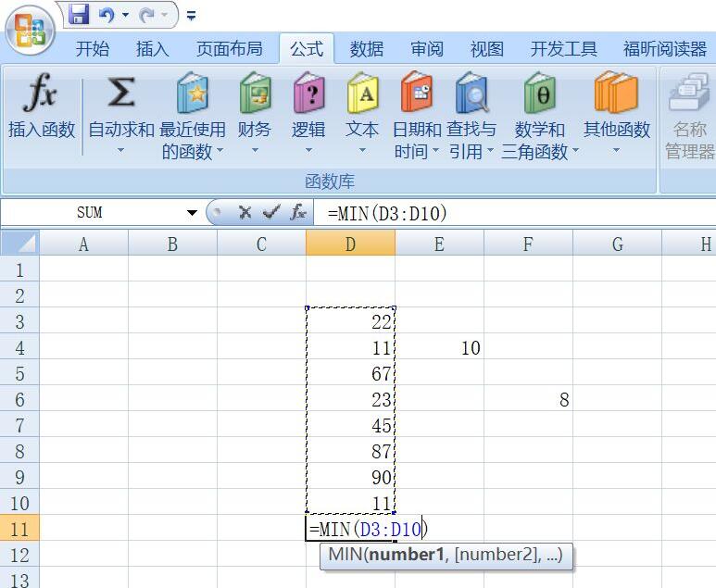716x588 pixels.
Task: Click cell D6 containing 23
Action: click(x=350, y=399)
